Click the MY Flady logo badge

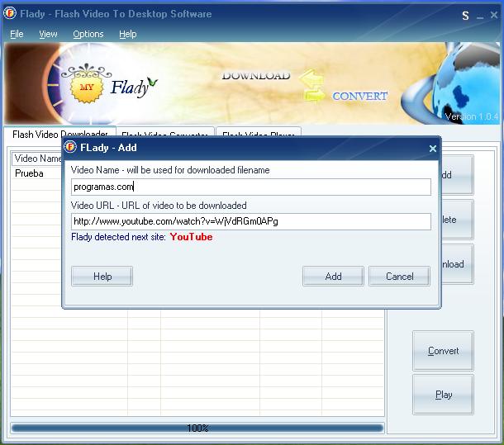coord(87,87)
